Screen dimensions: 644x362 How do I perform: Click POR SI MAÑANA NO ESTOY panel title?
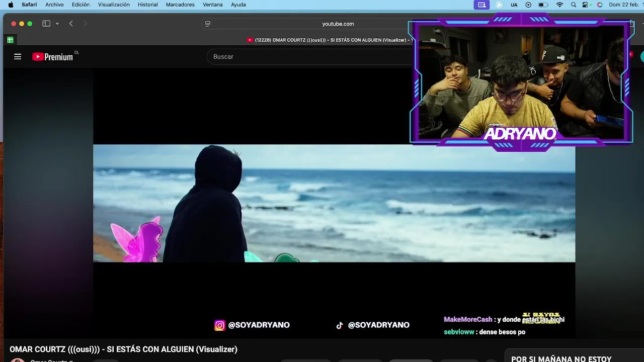tap(561, 358)
